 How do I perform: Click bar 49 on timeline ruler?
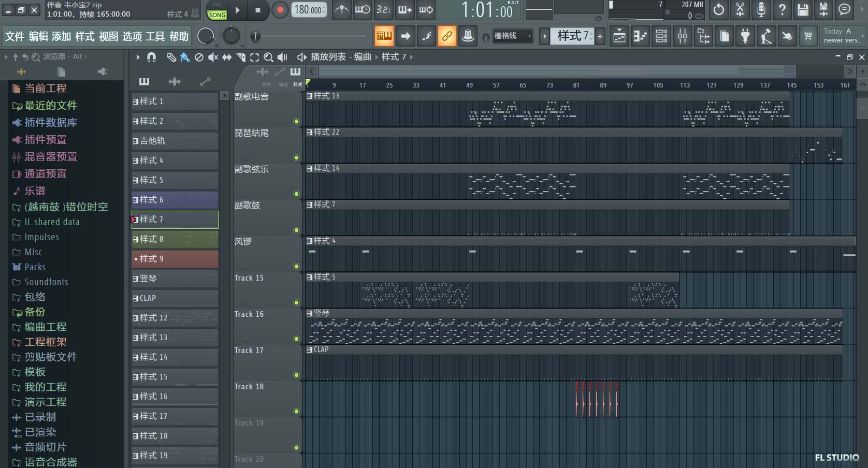(x=469, y=85)
